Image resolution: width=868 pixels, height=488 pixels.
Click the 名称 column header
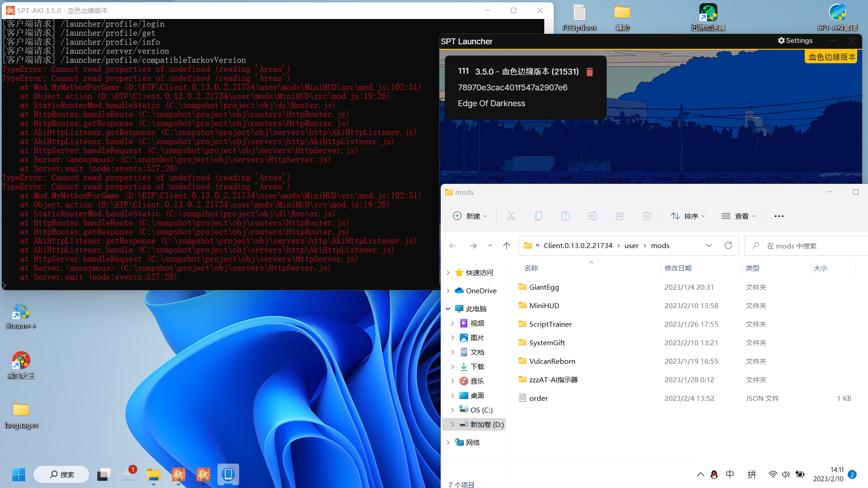pos(531,268)
